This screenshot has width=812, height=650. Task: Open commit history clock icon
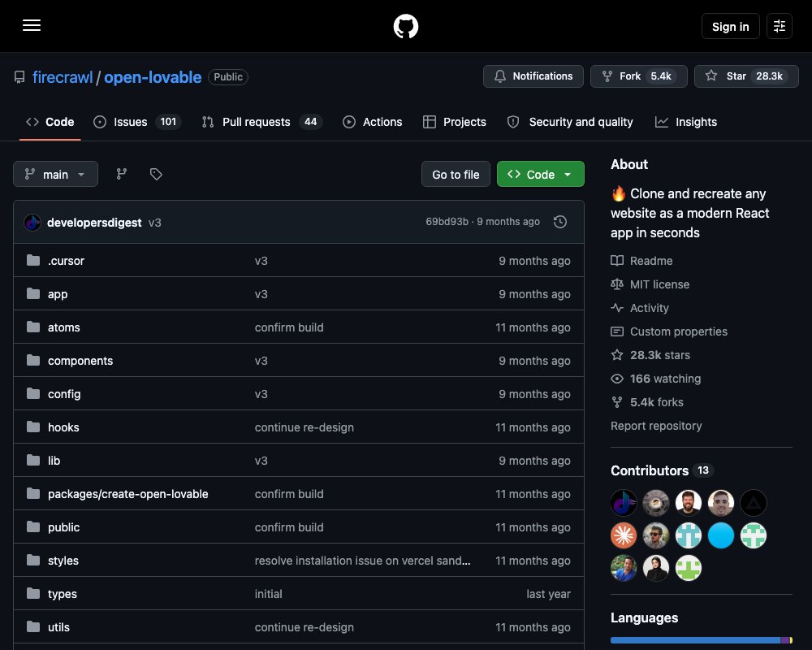559,222
